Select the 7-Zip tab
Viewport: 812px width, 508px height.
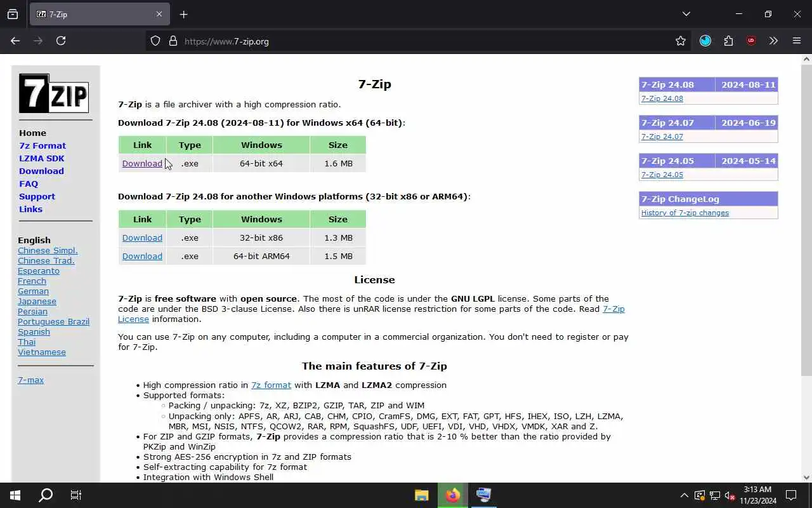pos(100,14)
